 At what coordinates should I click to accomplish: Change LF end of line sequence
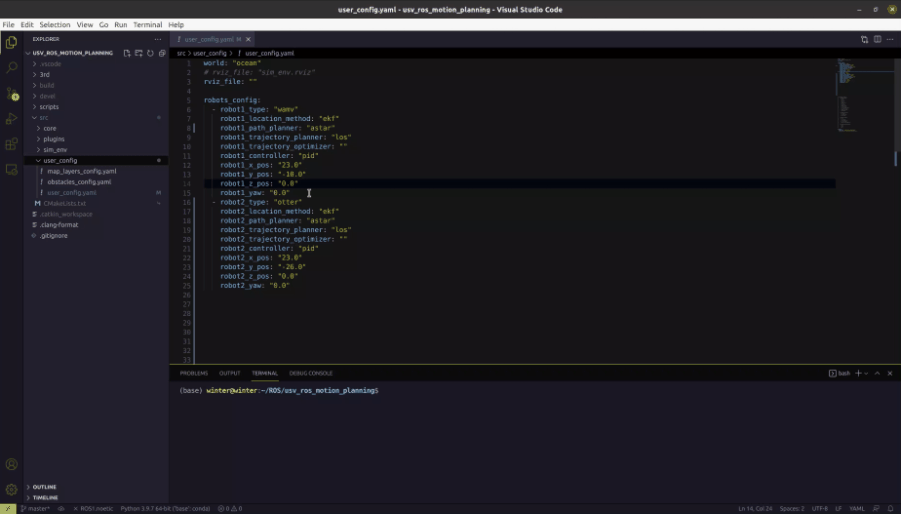point(838,508)
